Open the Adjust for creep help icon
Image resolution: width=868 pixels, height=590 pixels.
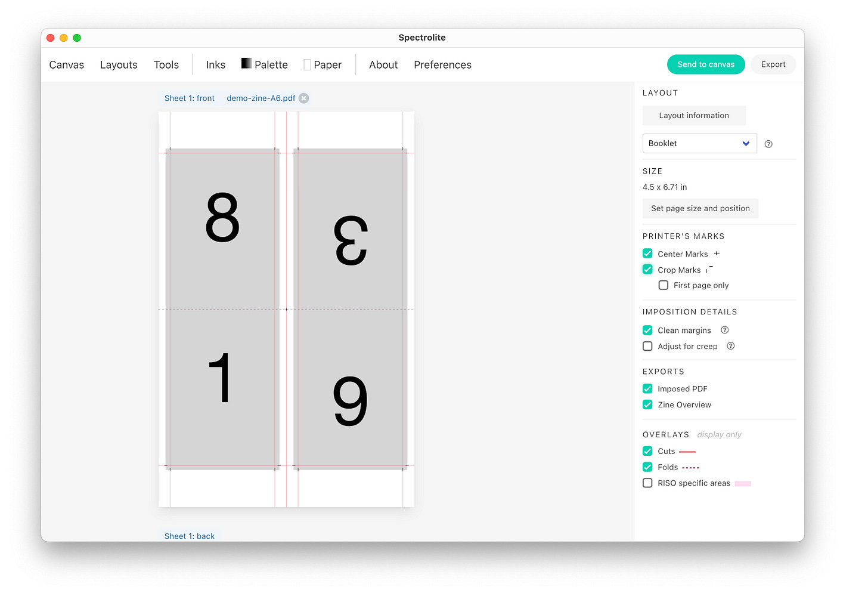tap(731, 346)
